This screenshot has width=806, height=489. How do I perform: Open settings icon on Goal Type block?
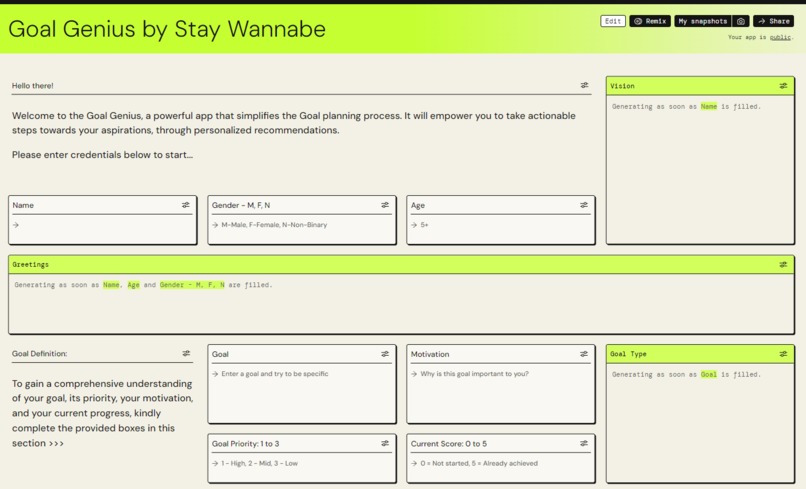click(x=783, y=354)
